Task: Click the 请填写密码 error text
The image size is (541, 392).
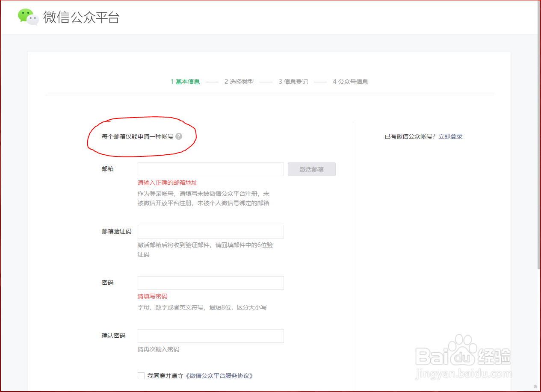Action: click(152, 296)
